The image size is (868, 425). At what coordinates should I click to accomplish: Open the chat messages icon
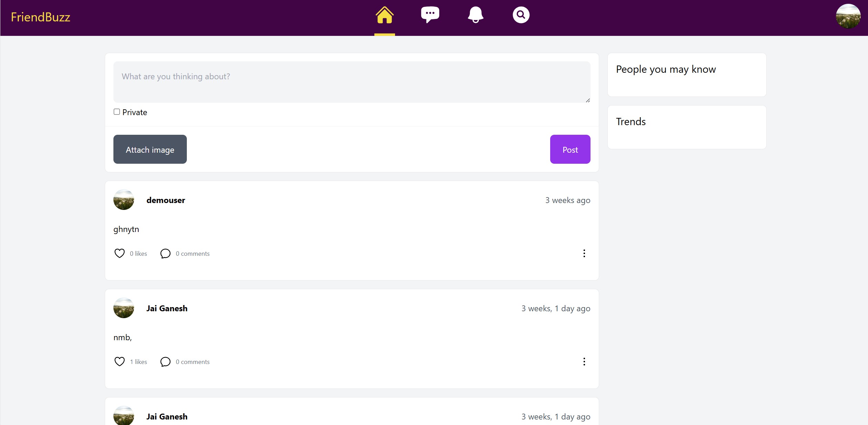click(430, 15)
